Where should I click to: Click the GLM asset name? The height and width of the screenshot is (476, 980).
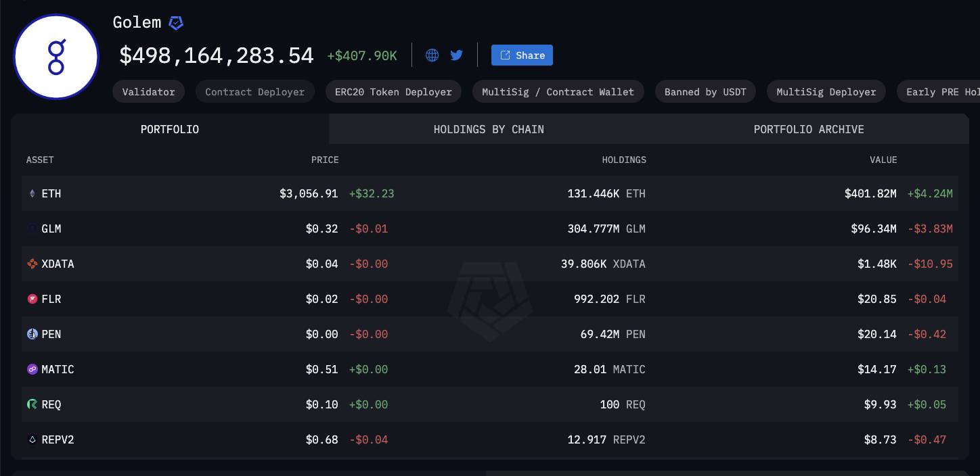click(51, 229)
